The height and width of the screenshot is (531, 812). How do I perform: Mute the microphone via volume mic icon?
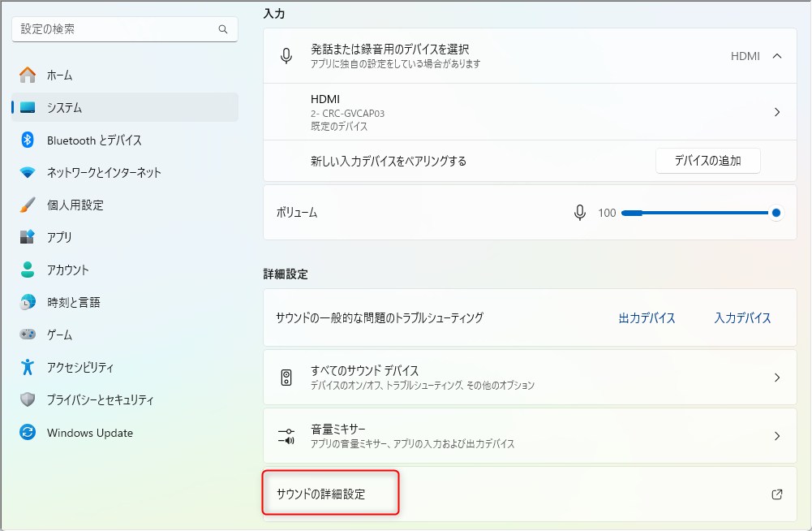(580, 213)
